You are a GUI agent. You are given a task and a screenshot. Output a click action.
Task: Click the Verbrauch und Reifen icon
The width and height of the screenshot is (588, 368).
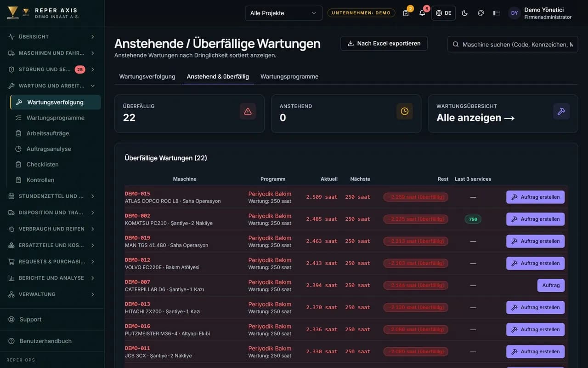coord(11,229)
